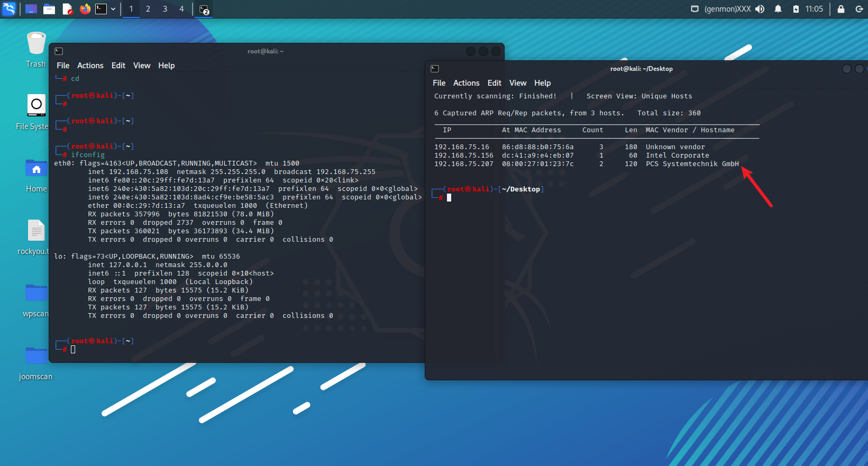Open Actions menu in the root@kali: ~ terminal

90,66
